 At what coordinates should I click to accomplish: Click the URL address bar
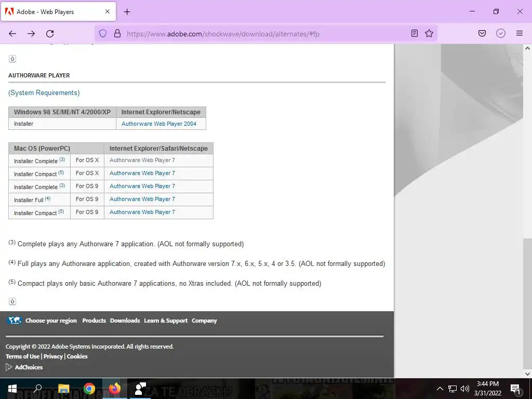click(x=265, y=34)
